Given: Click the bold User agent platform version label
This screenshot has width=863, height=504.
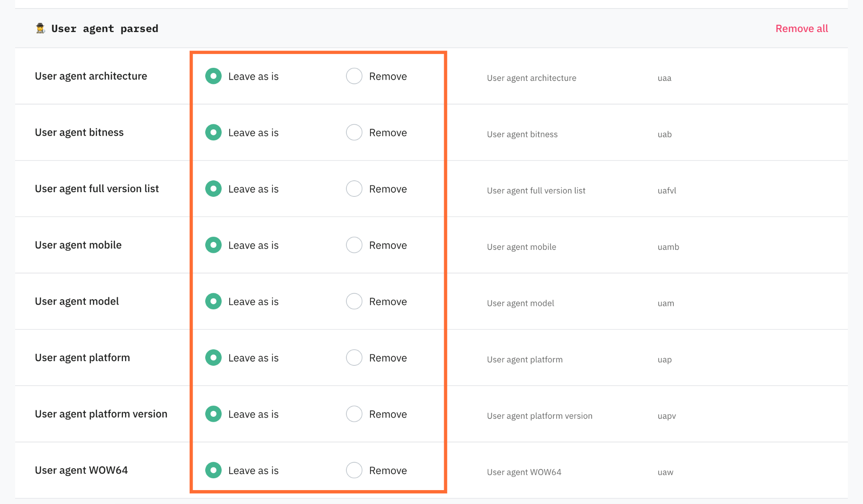Looking at the screenshot, I should click(101, 414).
